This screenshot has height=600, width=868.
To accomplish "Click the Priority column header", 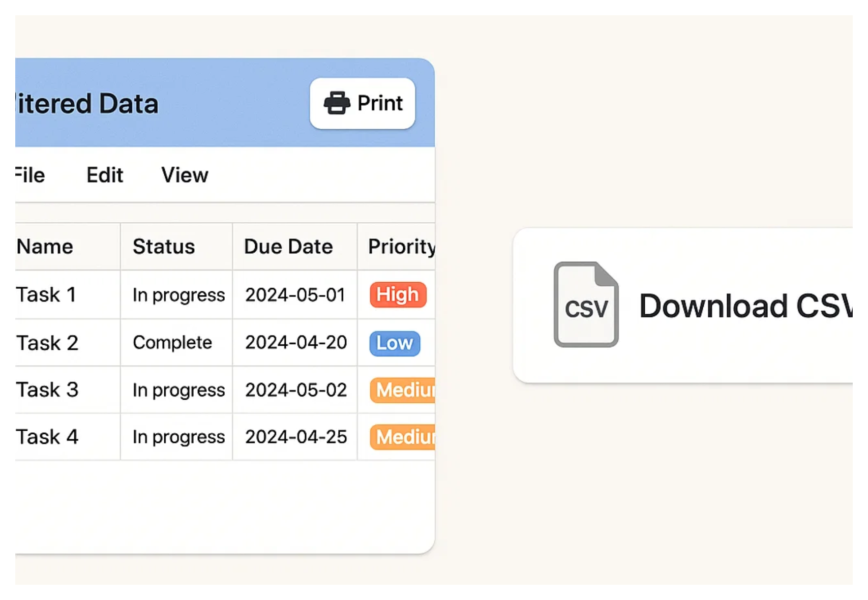I will (401, 247).
